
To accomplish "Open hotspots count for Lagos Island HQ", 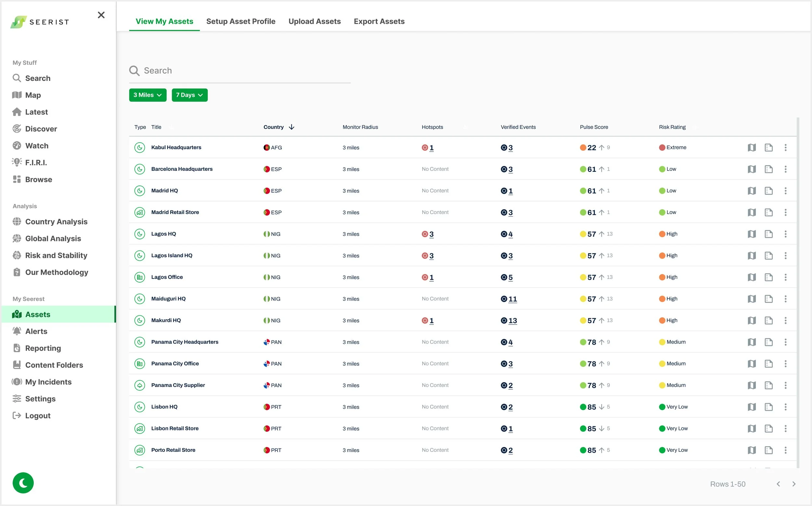I will [x=431, y=256].
